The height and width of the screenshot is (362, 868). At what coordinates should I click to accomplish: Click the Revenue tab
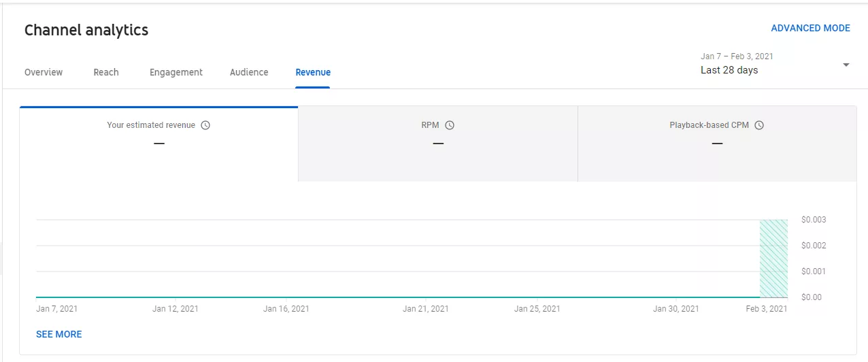313,72
